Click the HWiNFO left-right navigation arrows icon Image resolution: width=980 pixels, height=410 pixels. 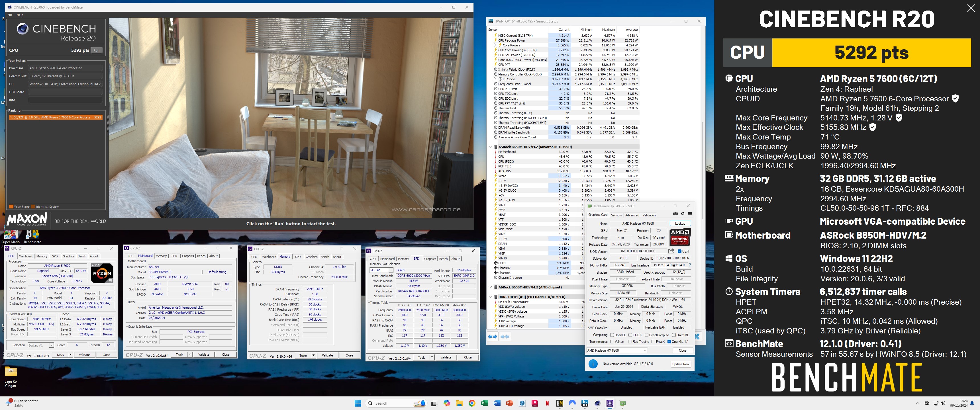click(x=493, y=337)
